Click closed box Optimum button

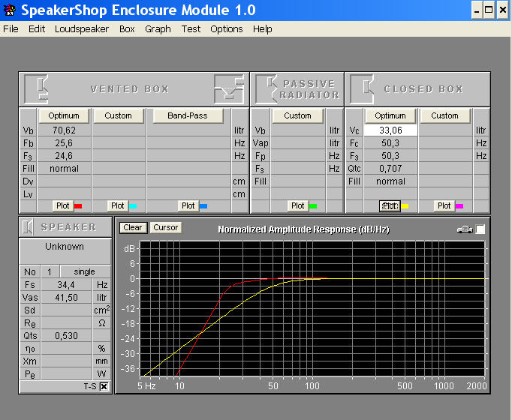coord(390,115)
